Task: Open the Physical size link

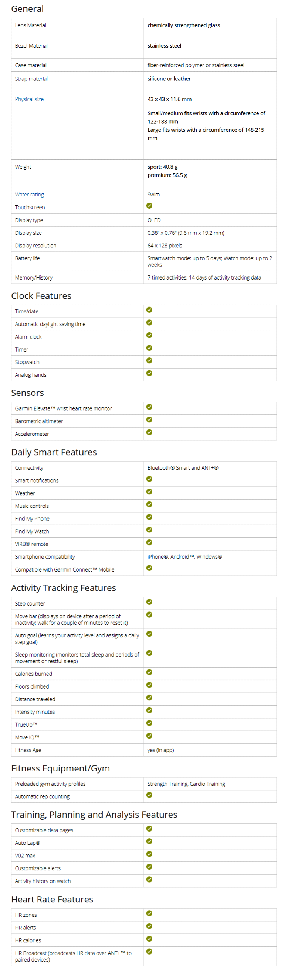Action: (29, 99)
